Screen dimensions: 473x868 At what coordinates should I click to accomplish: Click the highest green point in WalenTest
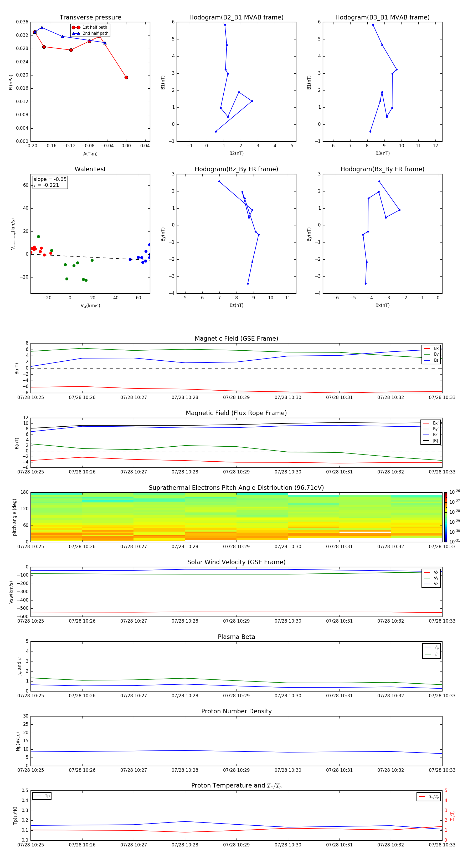(x=38, y=236)
